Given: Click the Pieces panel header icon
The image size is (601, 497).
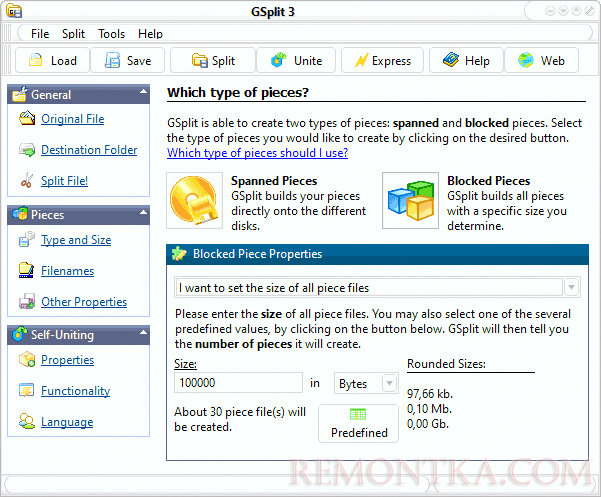Looking at the screenshot, I should [20, 214].
